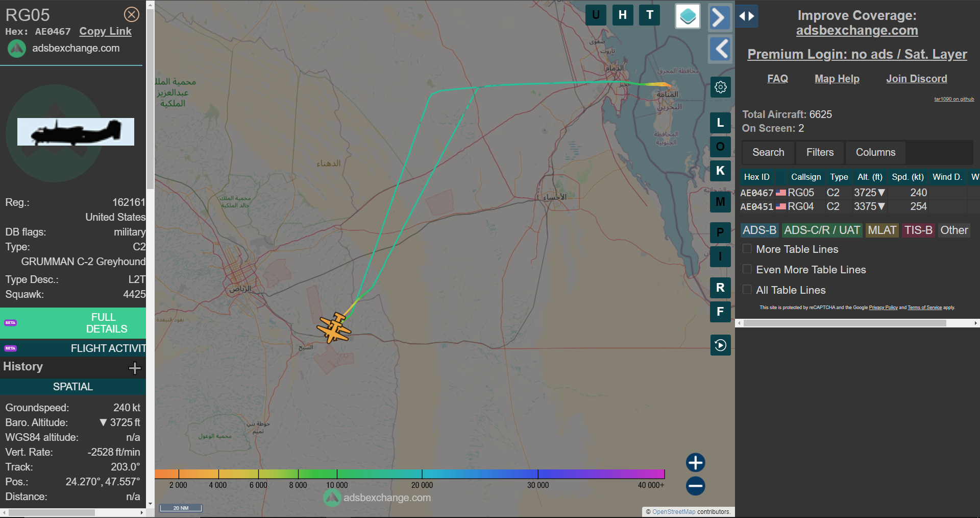Toggle ADS-C/R / UAT source filter
The width and height of the screenshot is (980, 518).
tap(822, 230)
